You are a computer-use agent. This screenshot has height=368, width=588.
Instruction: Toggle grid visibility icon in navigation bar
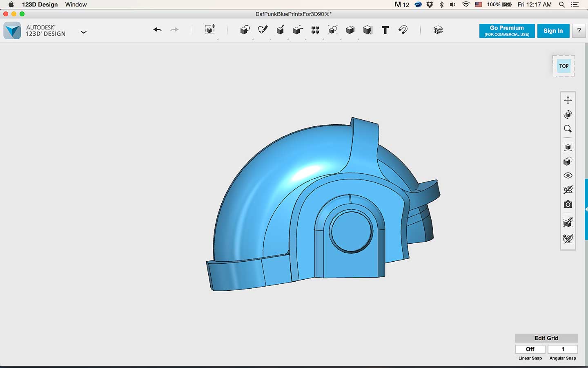[568, 190]
